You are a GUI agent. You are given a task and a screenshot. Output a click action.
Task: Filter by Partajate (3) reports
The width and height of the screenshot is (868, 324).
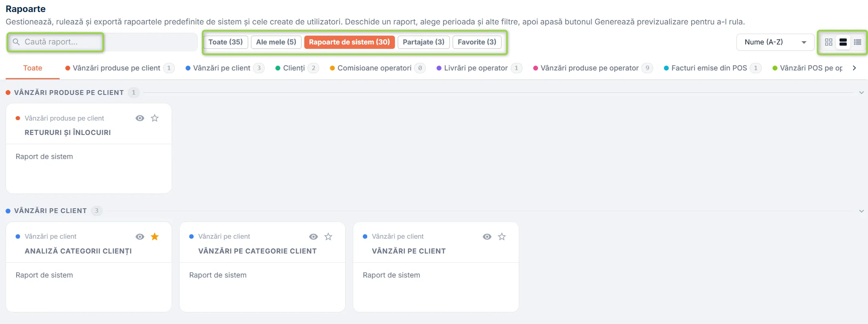(x=424, y=42)
